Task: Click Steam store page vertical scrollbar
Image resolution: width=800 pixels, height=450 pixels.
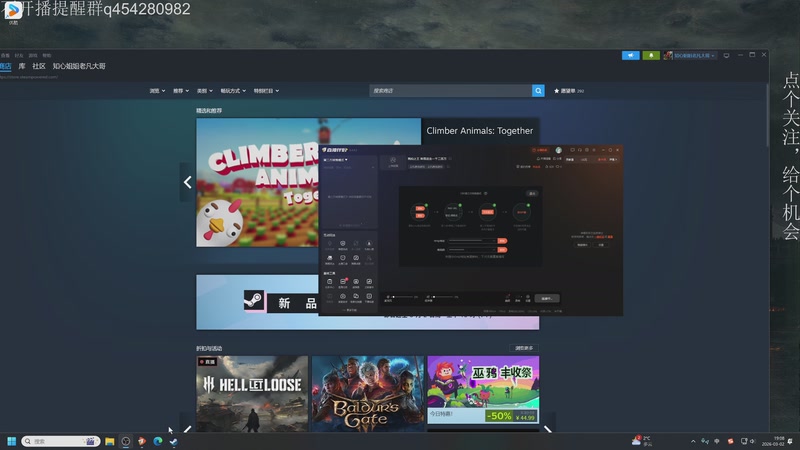Action: click(x=766, y=115)
